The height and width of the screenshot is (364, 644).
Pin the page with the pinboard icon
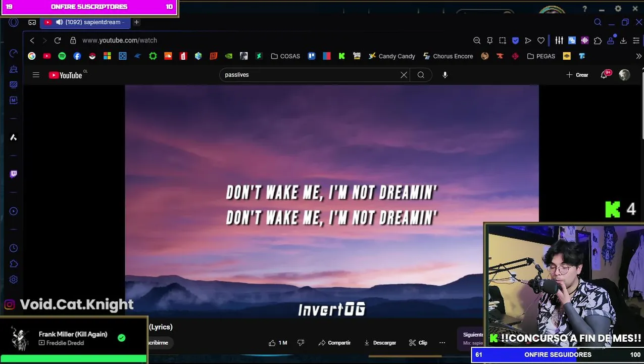pos(489,40)
